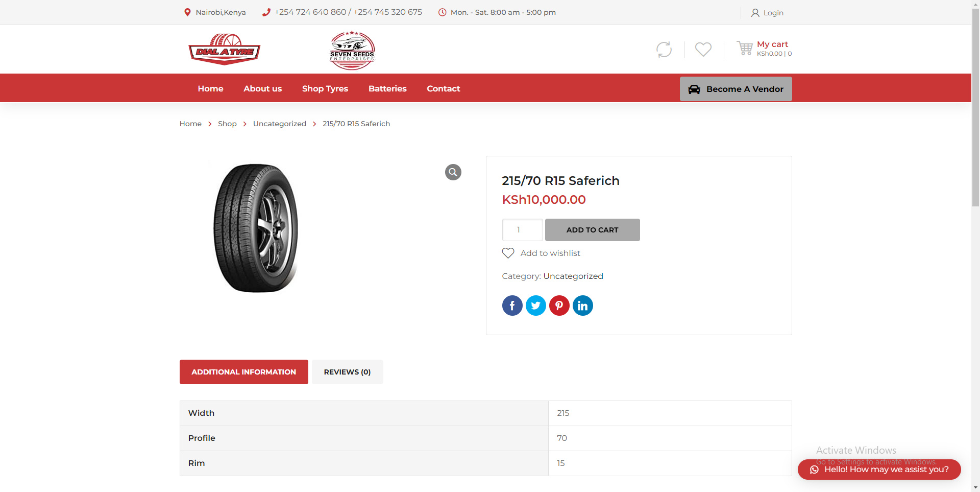Click the Width row label

coord(201,413)
